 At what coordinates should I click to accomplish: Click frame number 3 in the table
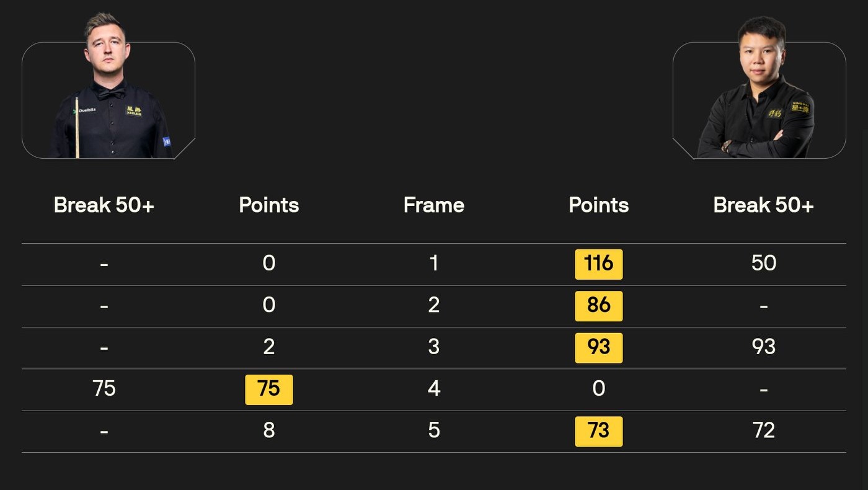pyautogui.click(x=433, y=347)
